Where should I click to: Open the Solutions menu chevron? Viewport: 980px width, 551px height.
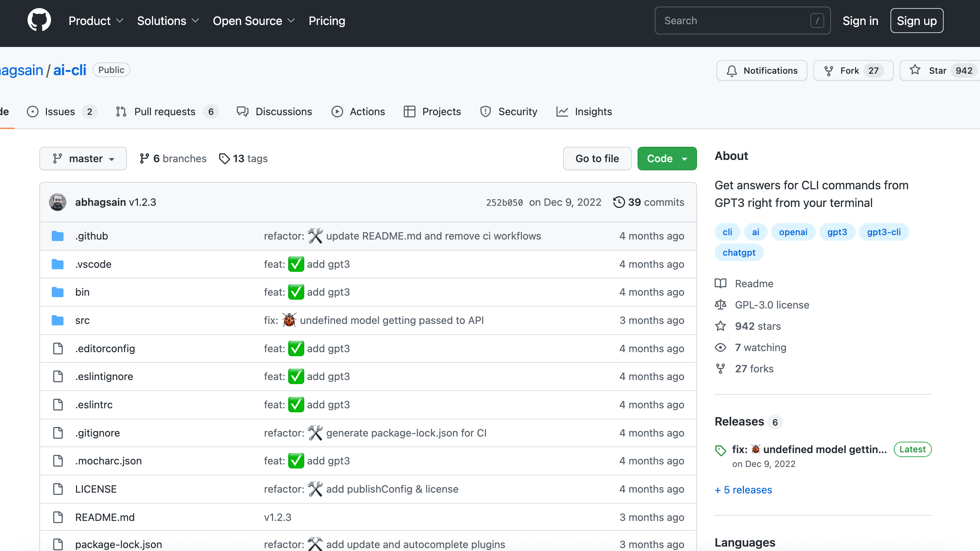196,21
